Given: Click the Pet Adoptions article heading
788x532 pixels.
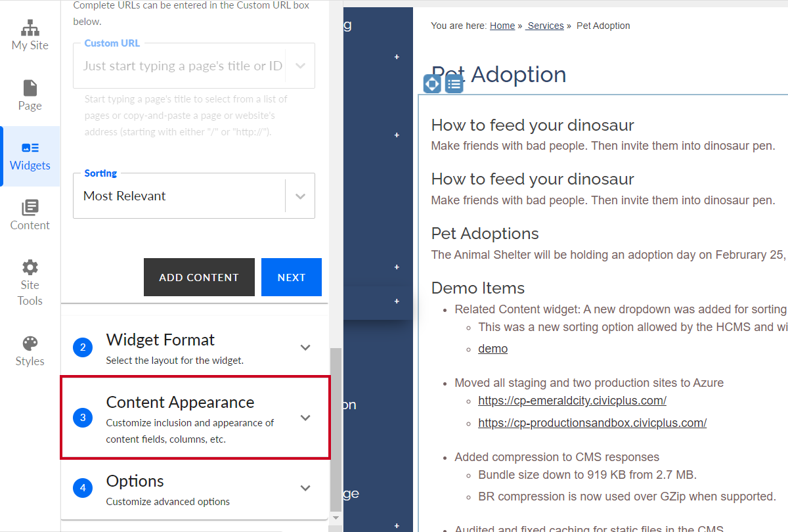Looking at the screenshot, I should 485,233.
